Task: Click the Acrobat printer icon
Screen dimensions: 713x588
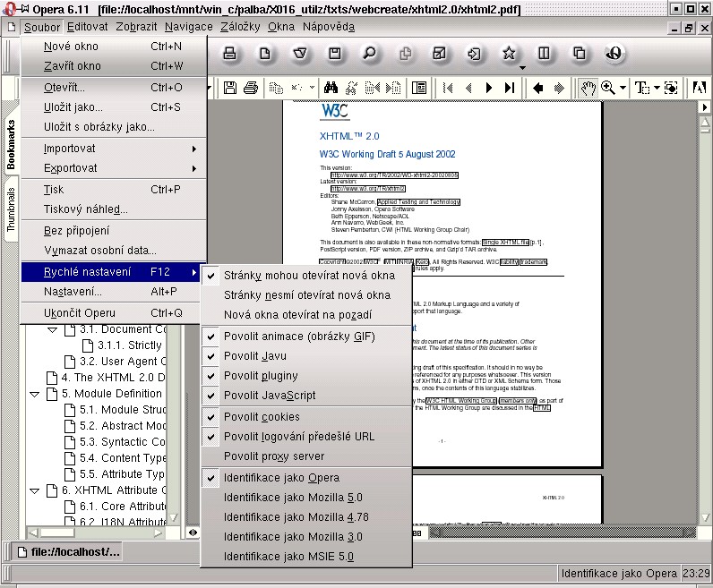Action: click(251, 87)
